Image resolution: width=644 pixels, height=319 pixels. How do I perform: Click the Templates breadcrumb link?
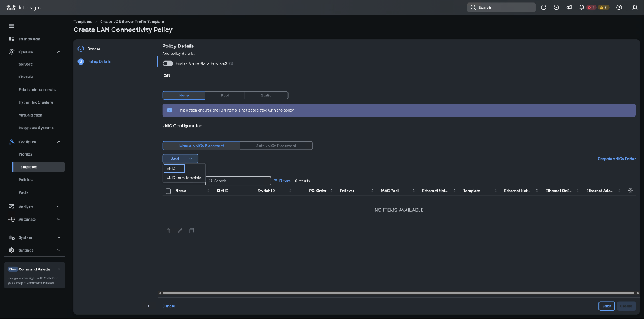click(83, 22)
